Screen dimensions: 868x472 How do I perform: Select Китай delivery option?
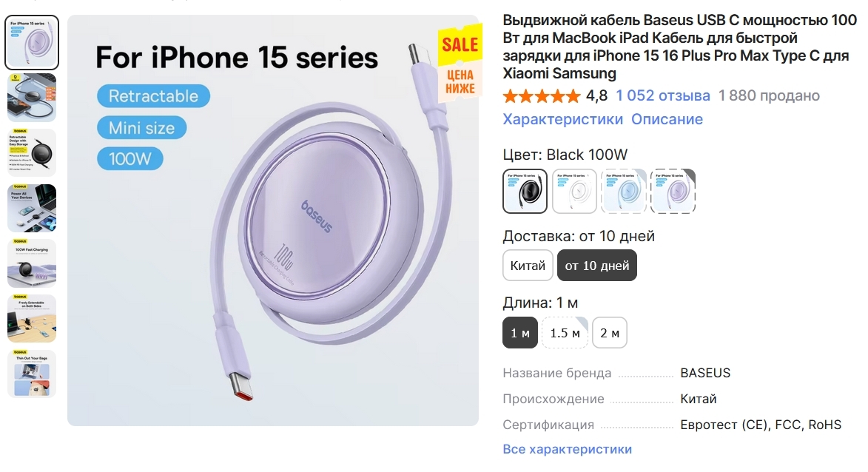point(528,266)
